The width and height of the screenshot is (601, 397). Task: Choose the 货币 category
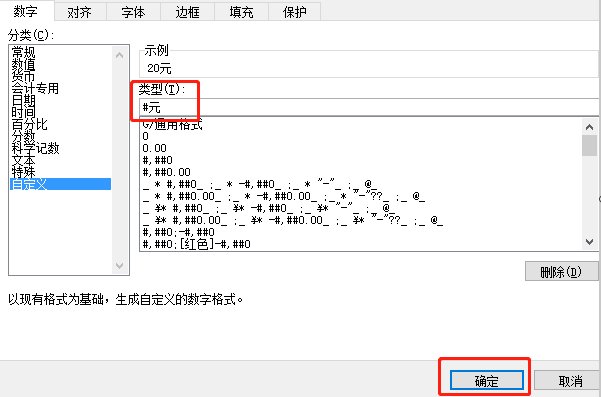click(23, 76)
